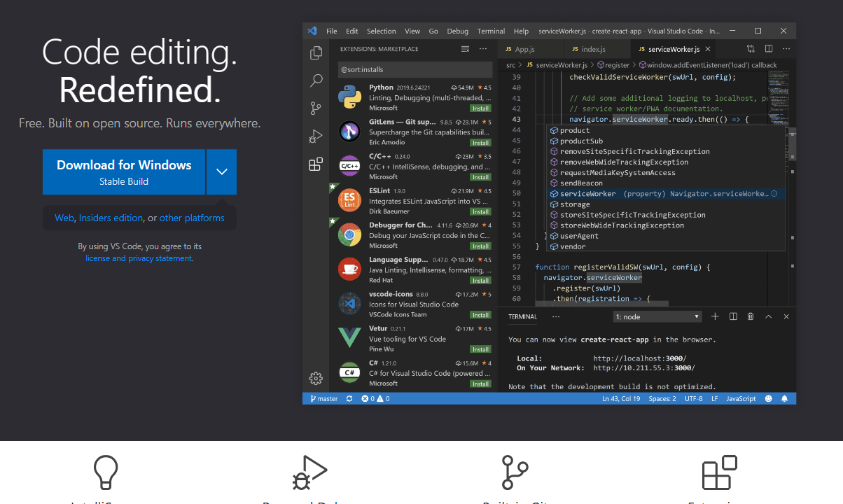The width and height of the screenshot is (843, 504).
Task: Follow the 'Insiders edition' link
Action: click(111, 218)
